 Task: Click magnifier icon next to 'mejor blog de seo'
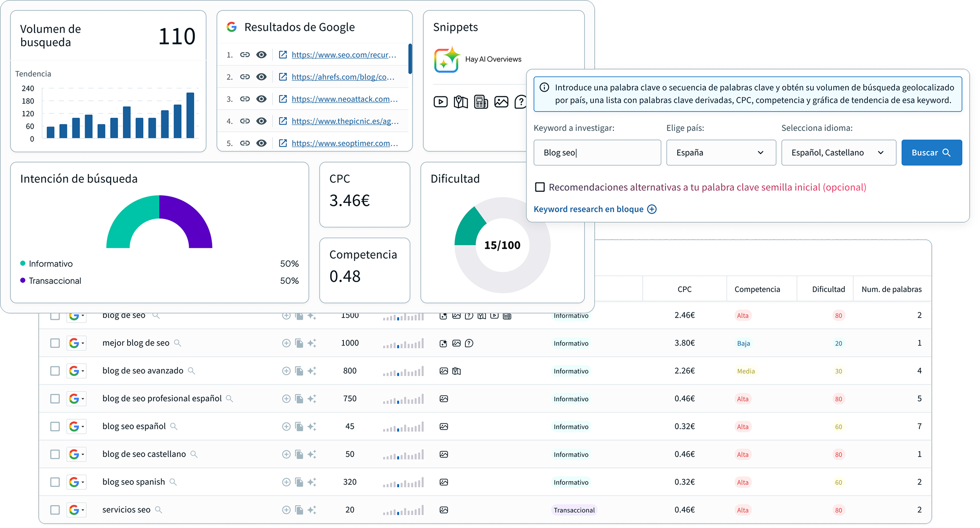click(x=177, y=343)
